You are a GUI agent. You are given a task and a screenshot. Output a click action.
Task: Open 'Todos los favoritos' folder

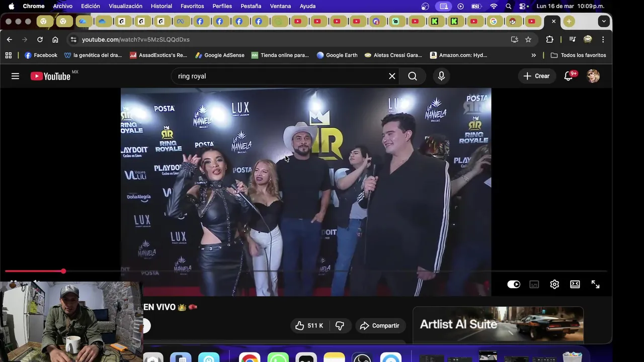578,55
